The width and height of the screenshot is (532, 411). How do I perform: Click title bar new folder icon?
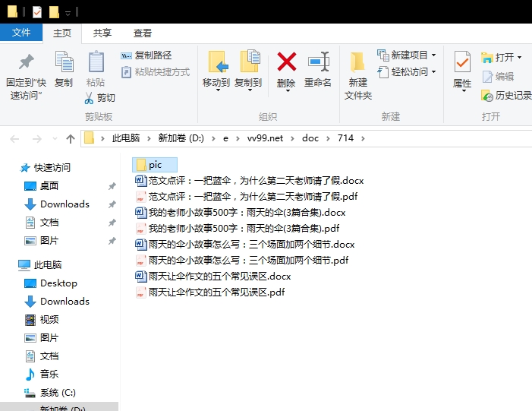point(54,12)
